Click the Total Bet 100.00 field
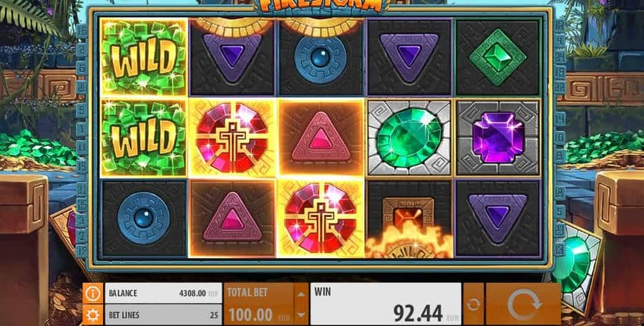The width and height of the screenshot is (644, 326). (259, 305)
